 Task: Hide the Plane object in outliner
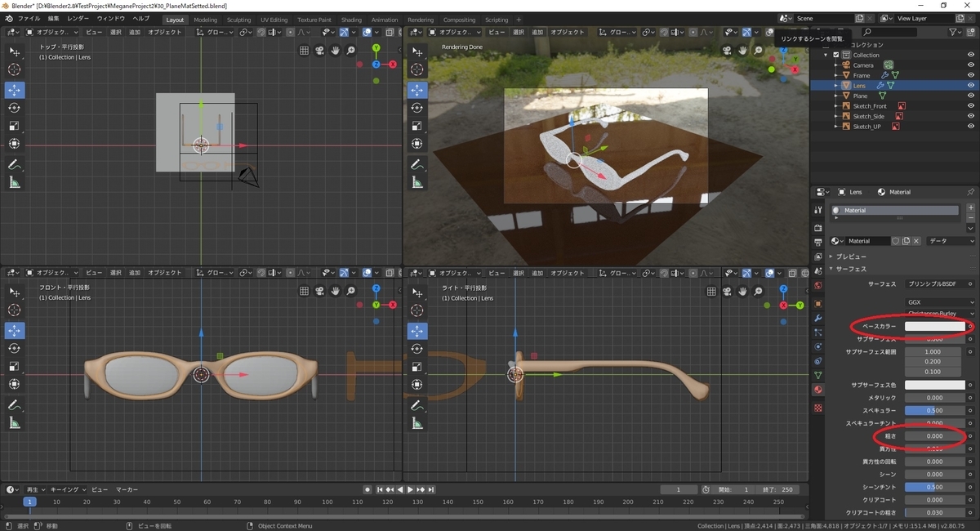(971, 96)
